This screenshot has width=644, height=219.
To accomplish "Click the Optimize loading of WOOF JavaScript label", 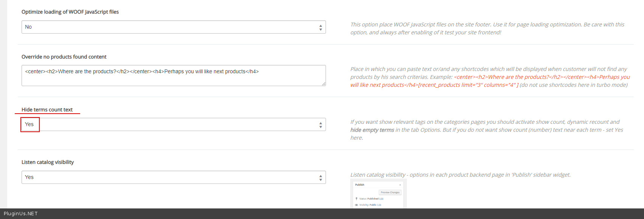I will (70, 12).
